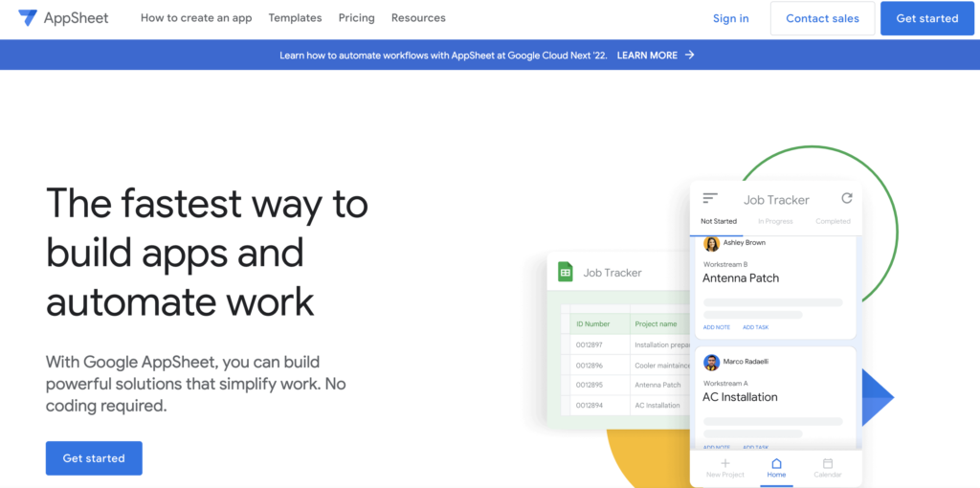
Task: Click the refresh icon in Job Tracker
Action: (847, 199)
